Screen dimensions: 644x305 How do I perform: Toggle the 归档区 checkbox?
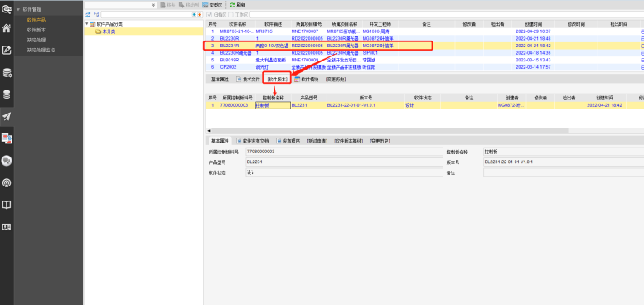(210, 15)
